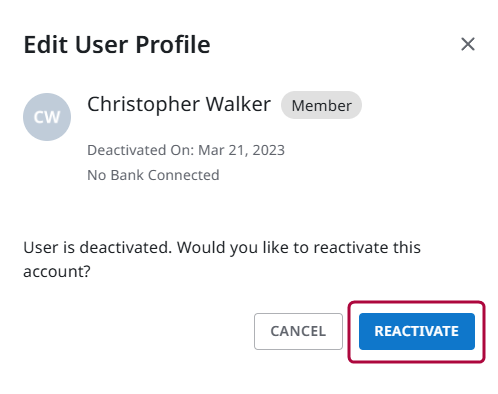
Task: Open Christopher Walker's initials avatar
Action: [47, 117]
